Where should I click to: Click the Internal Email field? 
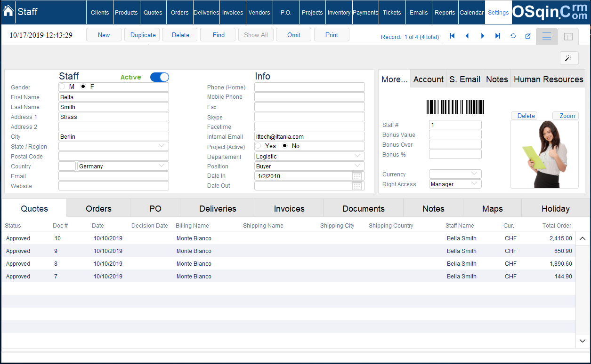(x=309, y=136)
